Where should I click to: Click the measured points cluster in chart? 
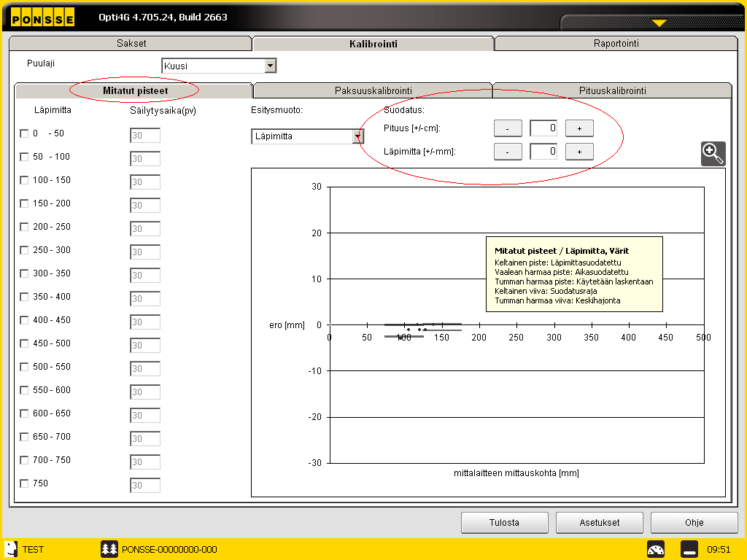[x=422, y=330]
